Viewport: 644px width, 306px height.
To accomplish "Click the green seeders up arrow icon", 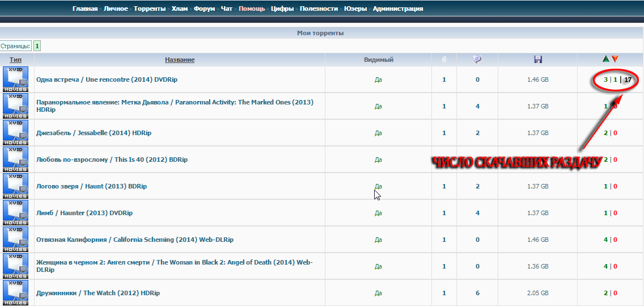I will click(606, 59).
